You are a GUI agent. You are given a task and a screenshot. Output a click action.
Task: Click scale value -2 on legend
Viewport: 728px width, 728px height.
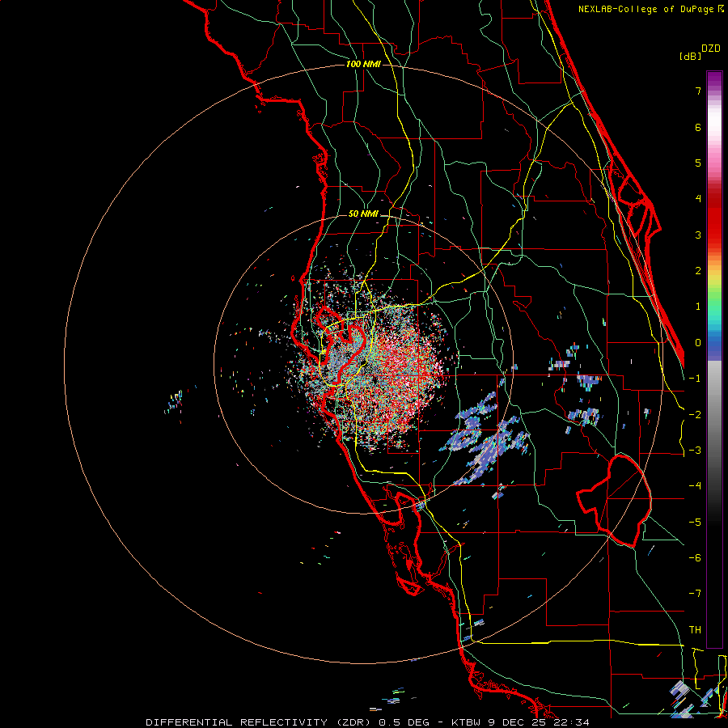click(x=695, y=415)
